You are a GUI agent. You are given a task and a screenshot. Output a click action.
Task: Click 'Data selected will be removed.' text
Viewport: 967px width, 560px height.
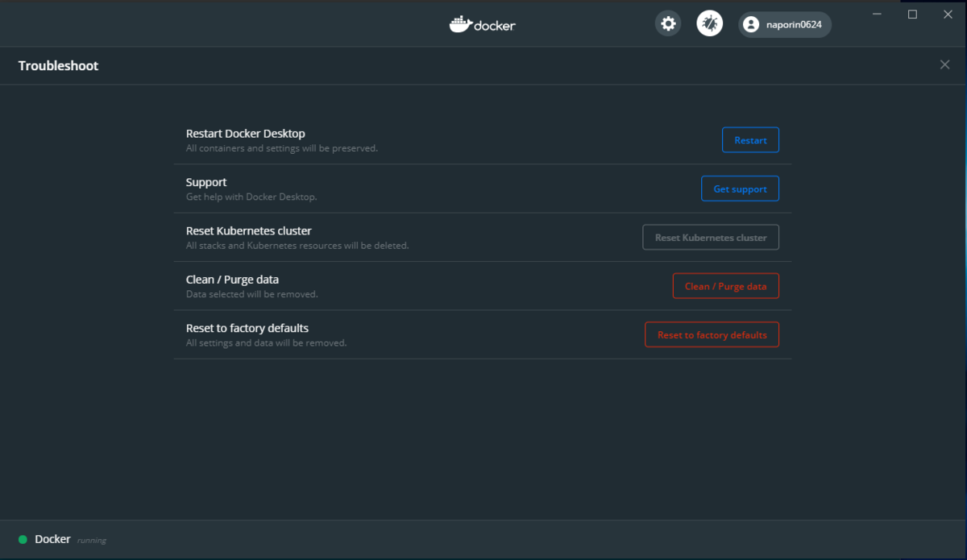pyautogui.click(x=251, y=294)
